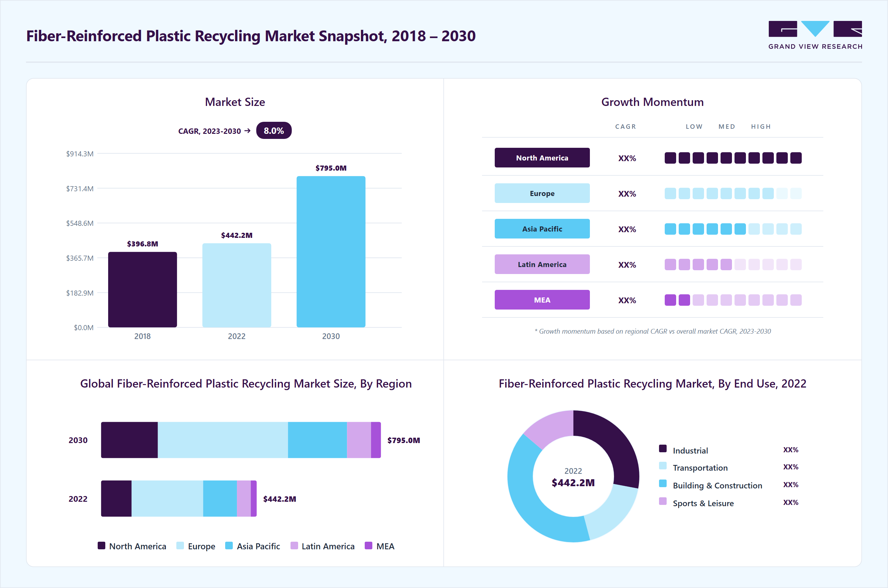Screen dimensions: 888x588
Task: Click the Asia Pacific legend swatch
Action: 229,546
